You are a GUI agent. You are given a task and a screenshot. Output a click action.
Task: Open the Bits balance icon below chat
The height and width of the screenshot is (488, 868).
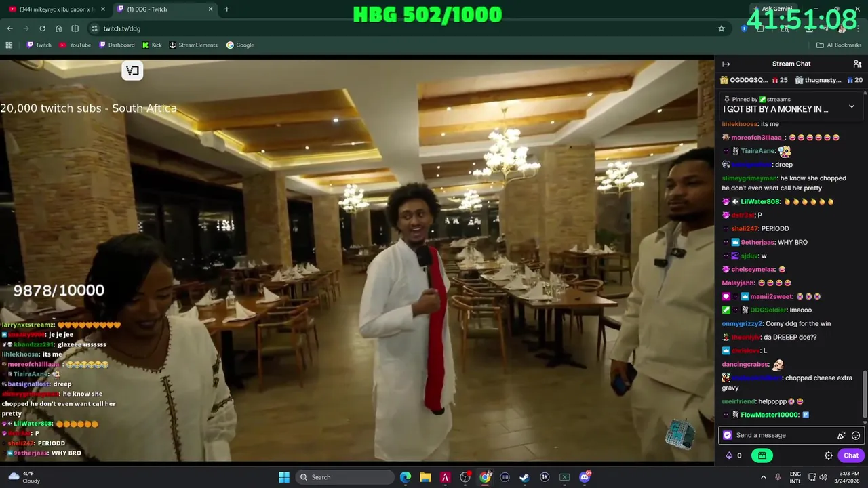(729, 455)
